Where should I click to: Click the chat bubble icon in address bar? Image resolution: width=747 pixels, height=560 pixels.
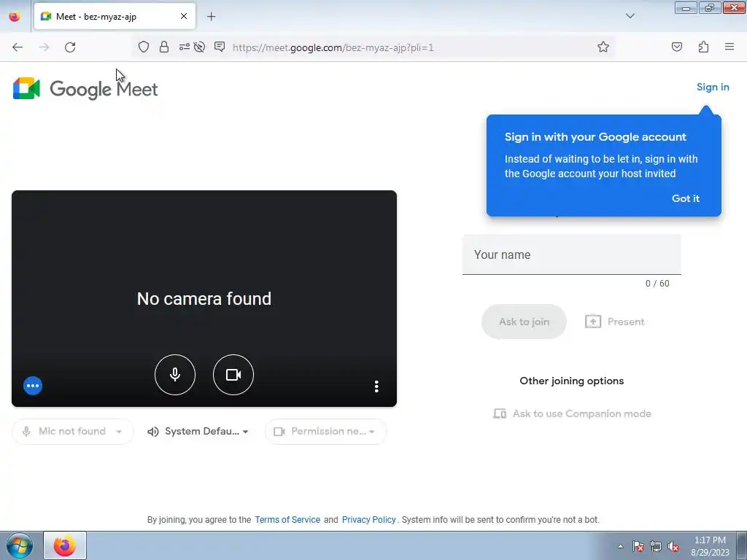(x=219, y=47)
